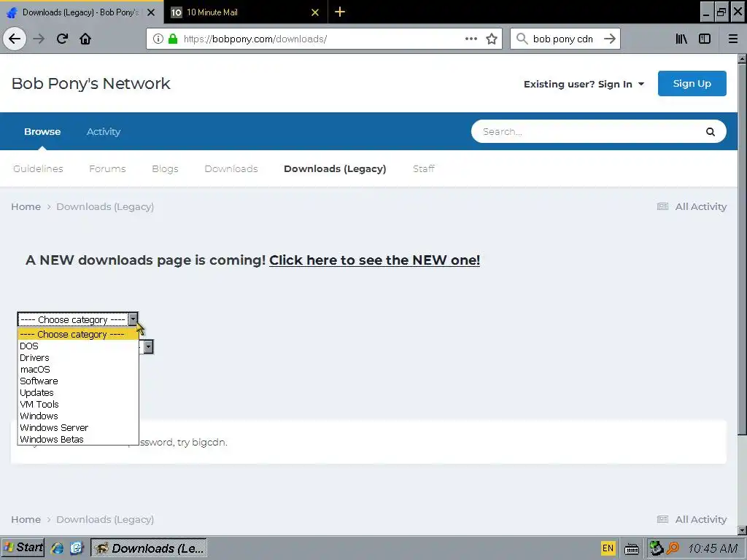Open the Activity navigation tab
The height and width of the screenshot is (560, 747).
click(x=104, y=131)
